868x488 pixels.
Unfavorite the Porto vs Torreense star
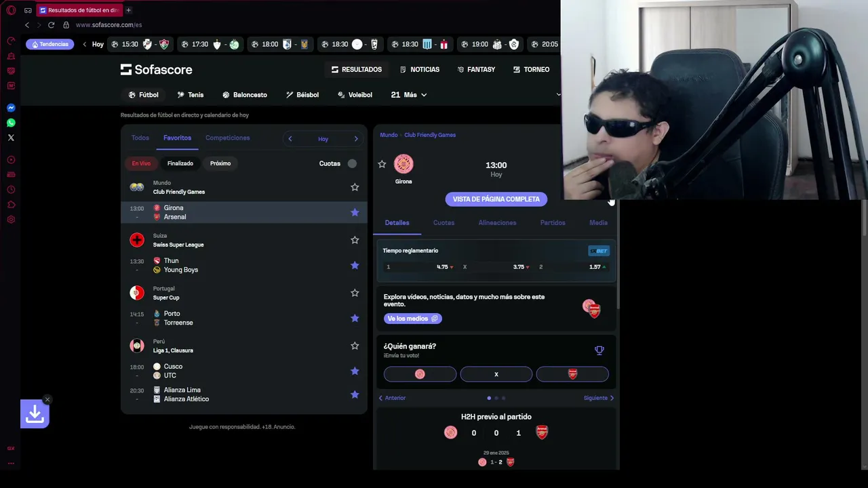pos(355,318)
